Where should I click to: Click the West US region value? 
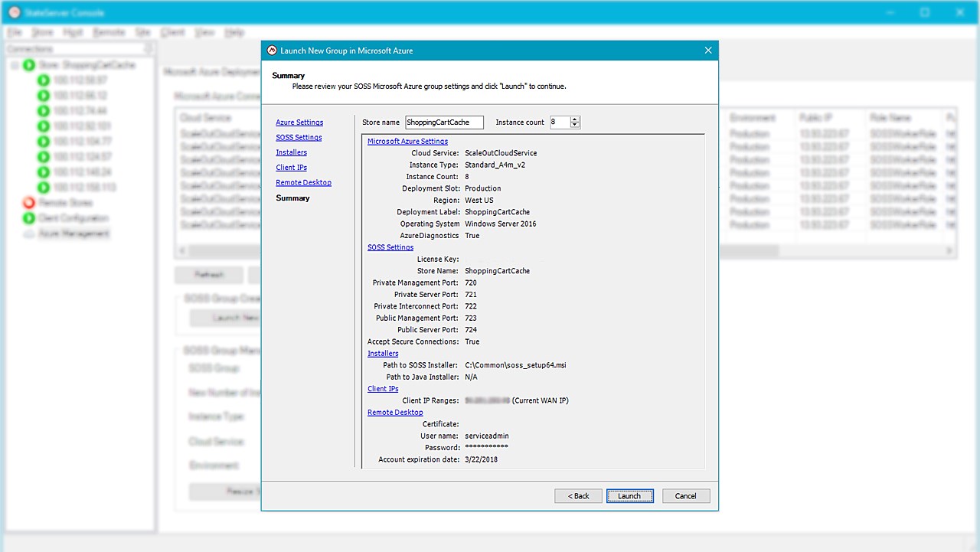pos(479,201)
